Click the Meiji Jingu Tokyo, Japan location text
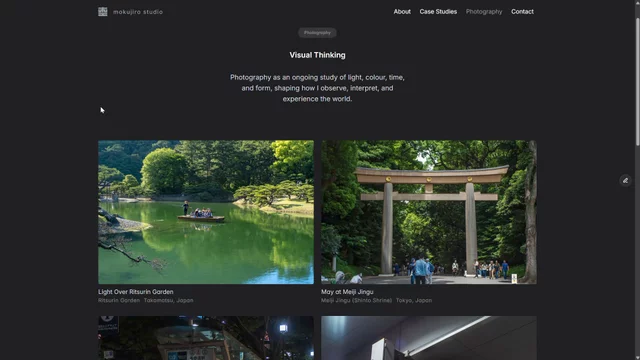640x360 pixels. click(376, 300)
